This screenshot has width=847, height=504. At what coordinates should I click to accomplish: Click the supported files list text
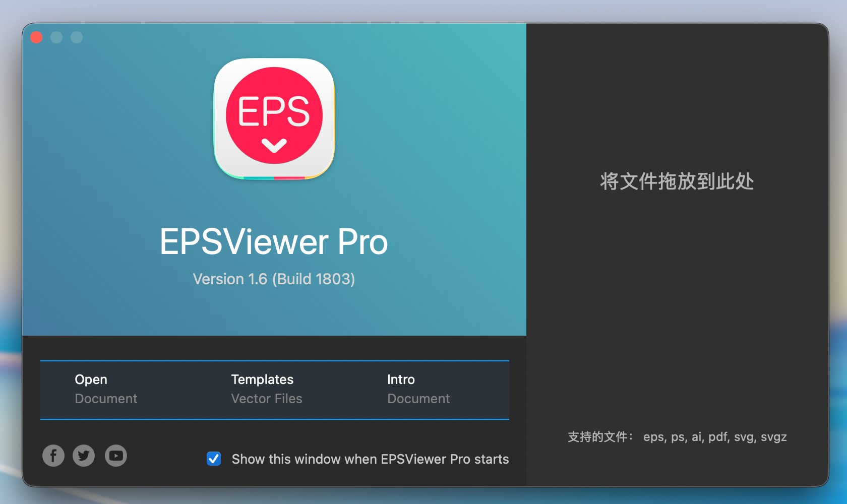[677, 436]
